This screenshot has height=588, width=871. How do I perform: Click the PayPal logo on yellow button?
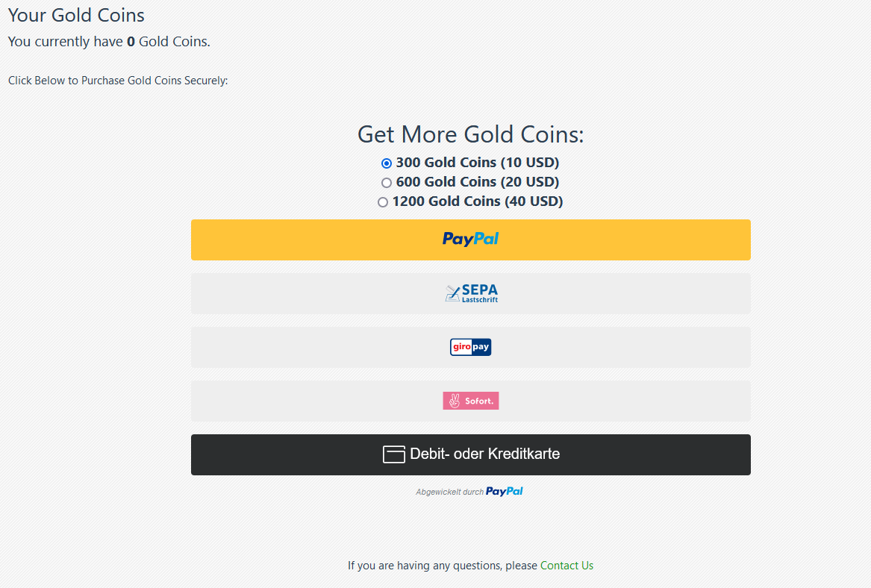(x=470, y=239)
